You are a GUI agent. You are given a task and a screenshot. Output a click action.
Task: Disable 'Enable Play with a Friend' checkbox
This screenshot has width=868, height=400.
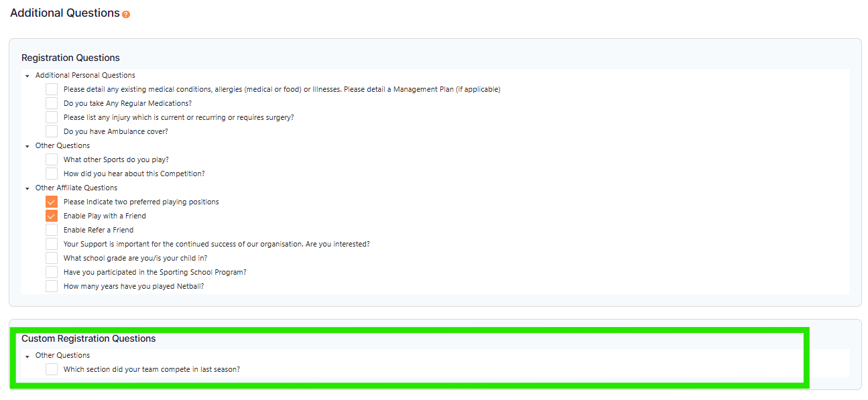tap(52, 216)
